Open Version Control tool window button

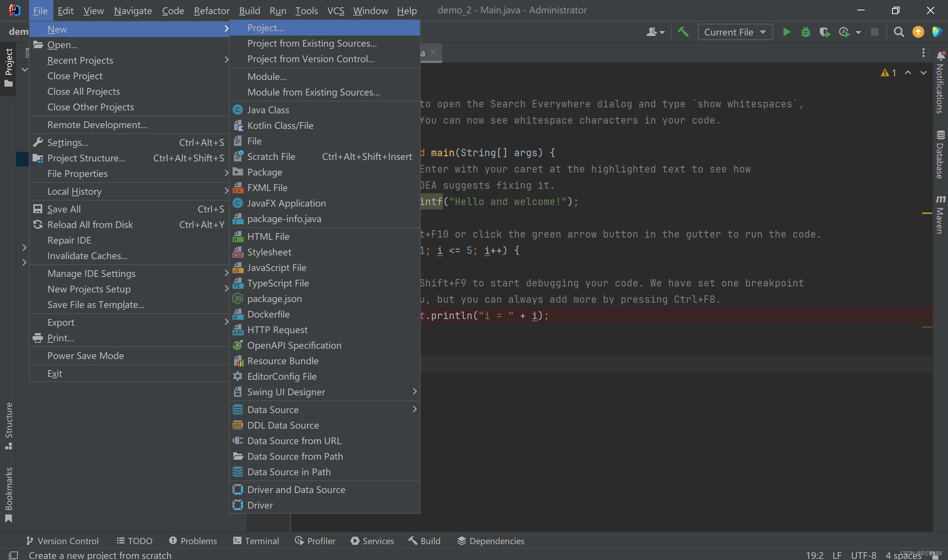(x=62, y=541)
